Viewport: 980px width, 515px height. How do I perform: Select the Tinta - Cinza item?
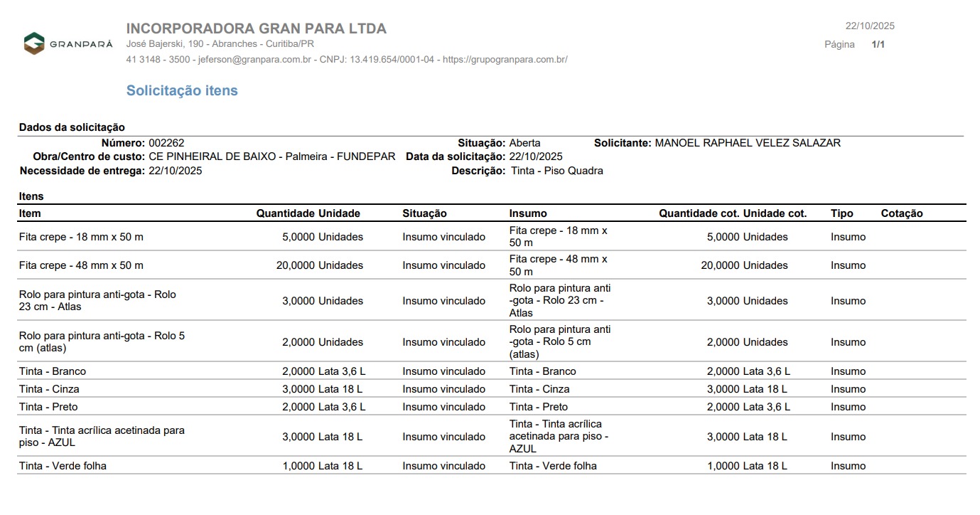tap(49, 389)
